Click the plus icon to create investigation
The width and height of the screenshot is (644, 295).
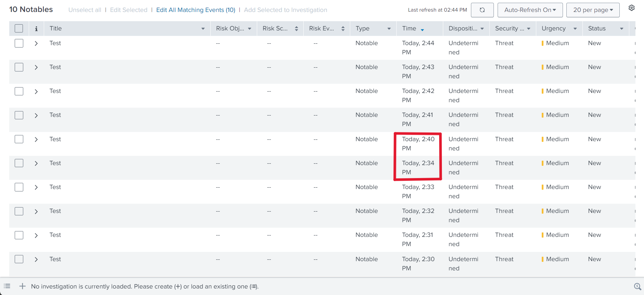(x=23, y=286)
